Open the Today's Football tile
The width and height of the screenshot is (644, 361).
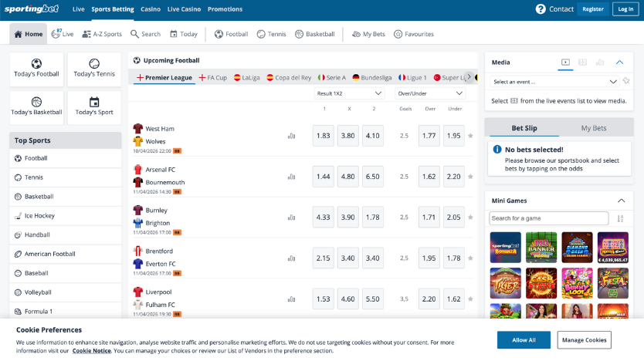[36, 69]
